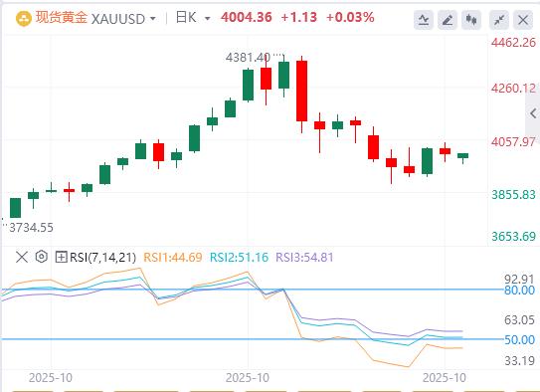This screenshot has width=540, height=392.
Task: Remove the RSI indicator panel
Action: click(x=22, y=257)
